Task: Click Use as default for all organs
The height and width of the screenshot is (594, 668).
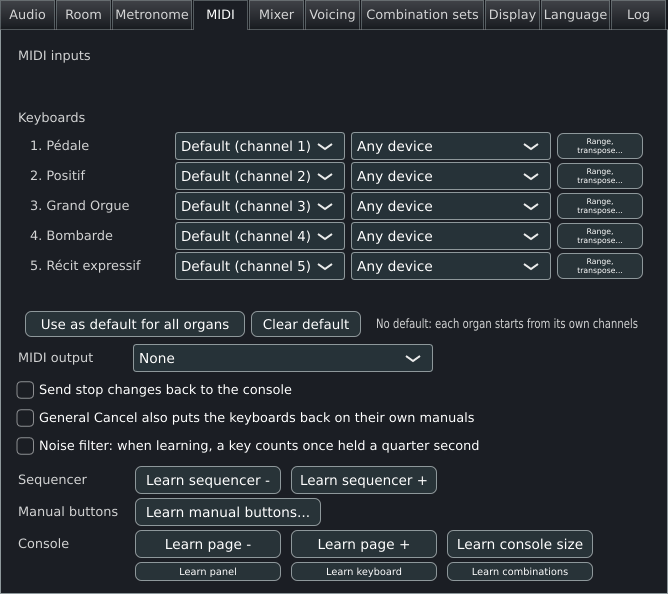Action: click(135, 324)
